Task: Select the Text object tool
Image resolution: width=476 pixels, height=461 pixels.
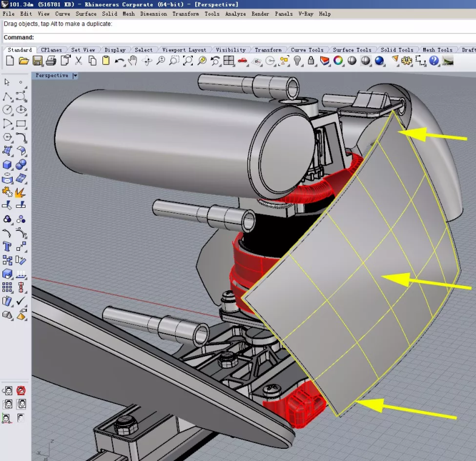Action: [x=7, y=247]
